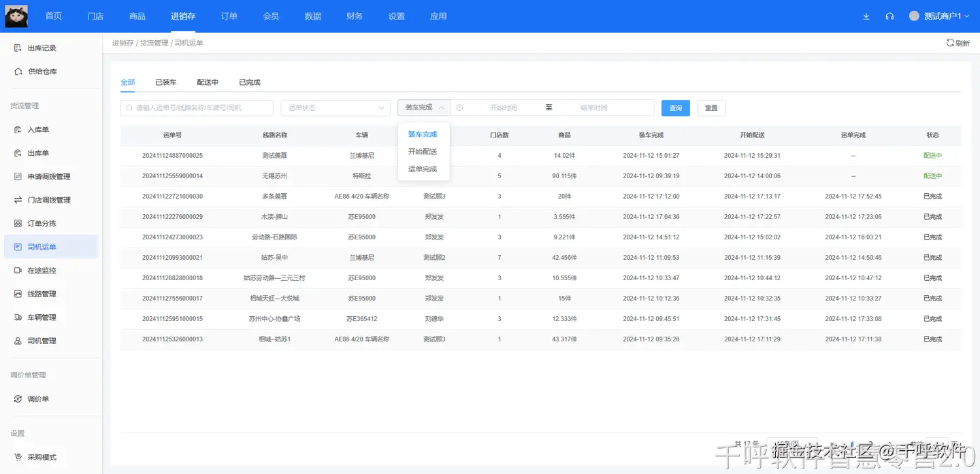
Task: Click route name 劳动路-石路国际
Action: tap(275, 237)
